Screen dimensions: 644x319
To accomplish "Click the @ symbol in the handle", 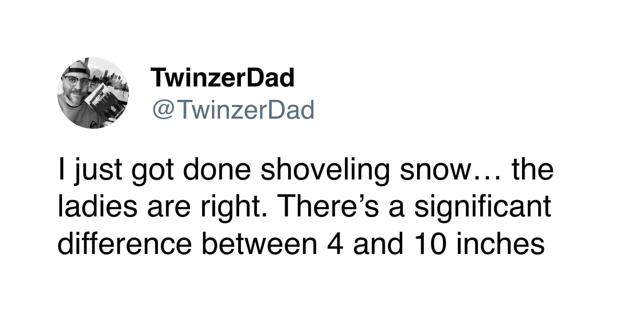I will pos(164,110).
